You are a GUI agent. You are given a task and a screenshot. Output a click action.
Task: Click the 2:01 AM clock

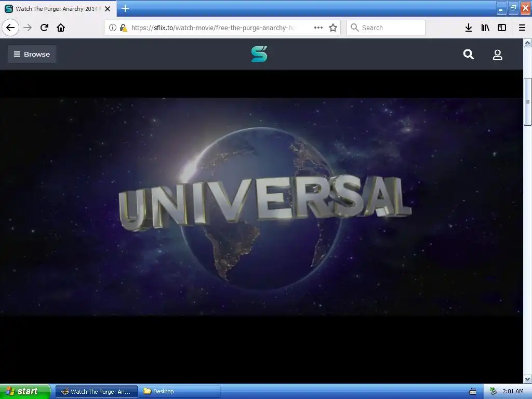pyautogui.click(x=513, y=391)
